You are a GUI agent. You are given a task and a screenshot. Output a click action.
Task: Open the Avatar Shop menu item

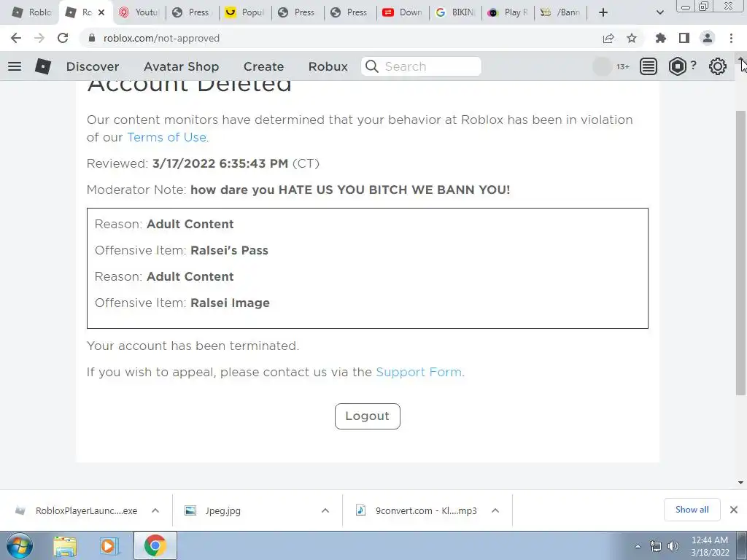pyautogui.click(x=182, y=66)
